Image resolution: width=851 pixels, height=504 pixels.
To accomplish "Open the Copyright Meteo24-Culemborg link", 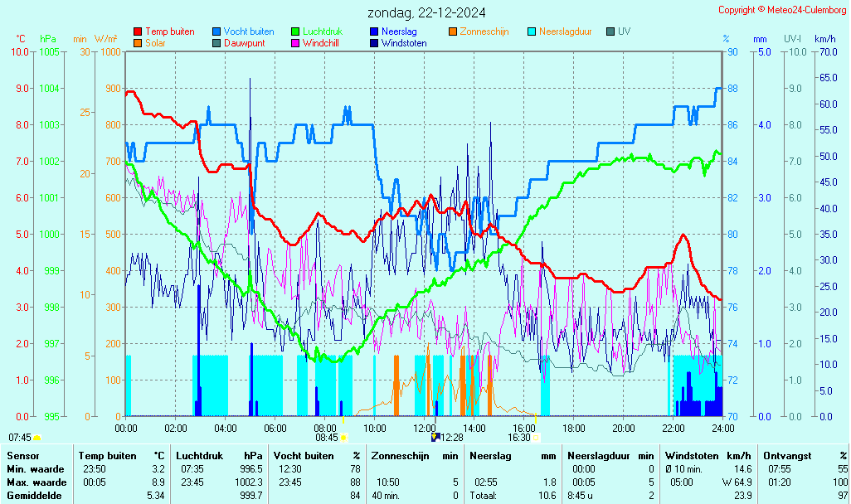I will [x=782, y=10].
